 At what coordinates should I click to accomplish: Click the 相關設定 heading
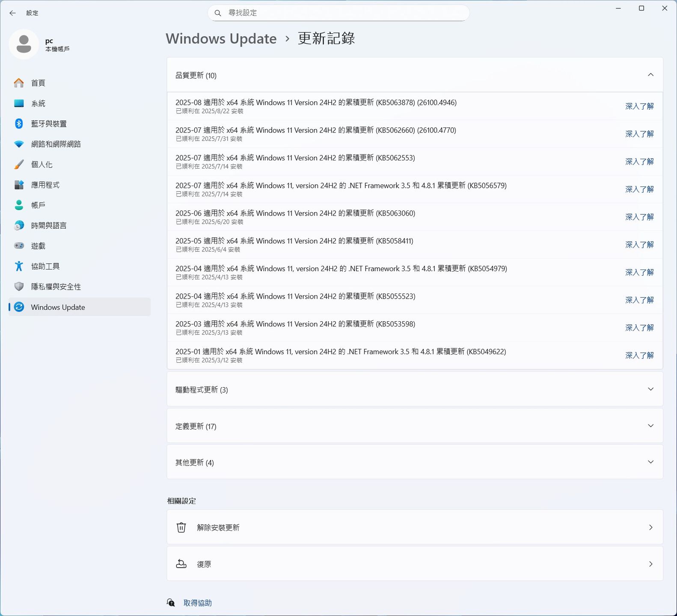tap(181, 501)
